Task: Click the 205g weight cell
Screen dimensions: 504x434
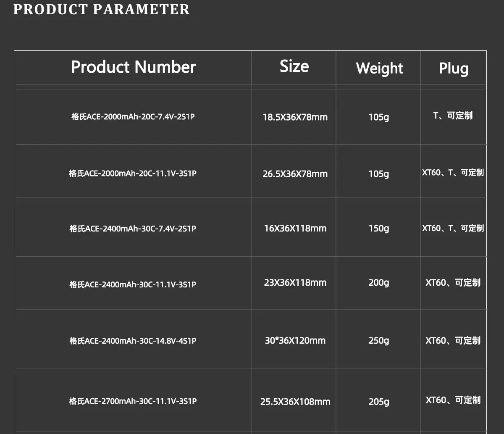Action: coord(379,402)
